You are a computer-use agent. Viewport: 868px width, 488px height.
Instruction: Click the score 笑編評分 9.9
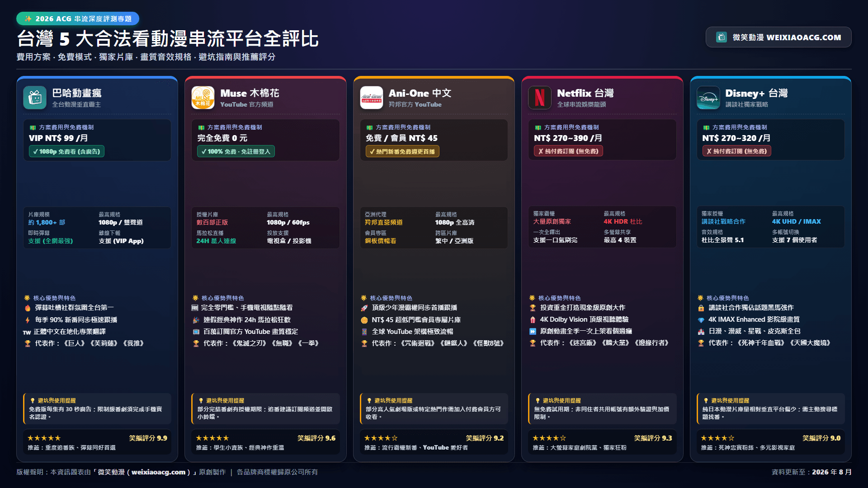148,438
